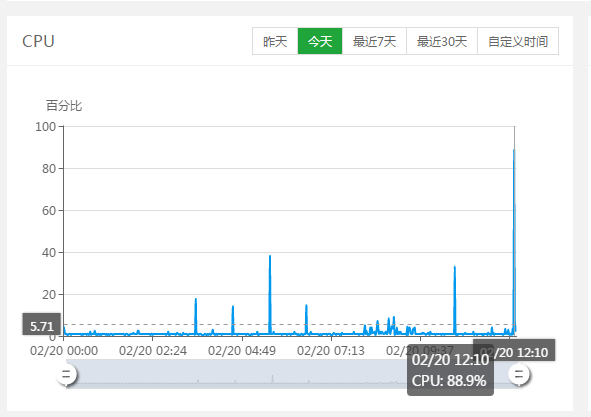Click the CPU spike near 40 percent
Image resolution: width=591 pixels, height=417 pixels.
pos(270,256)
